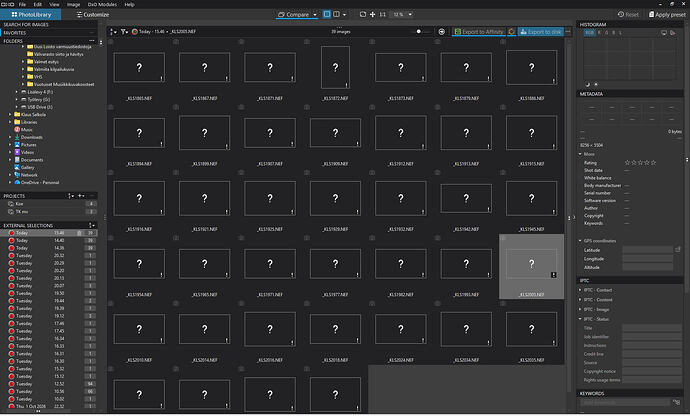Open the DxO Modules menu

pos(102,4)
